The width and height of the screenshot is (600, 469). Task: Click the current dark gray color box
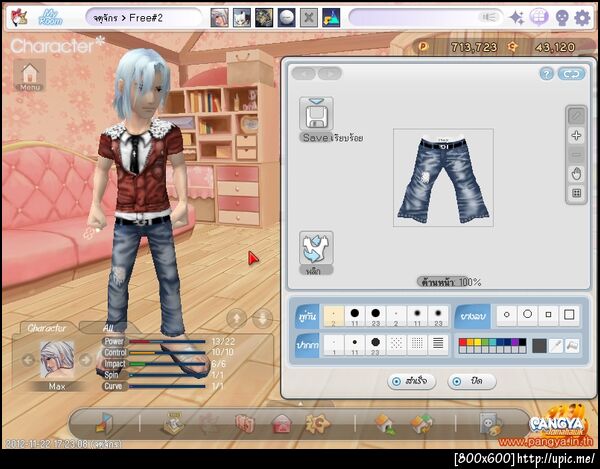pos(539,346)
